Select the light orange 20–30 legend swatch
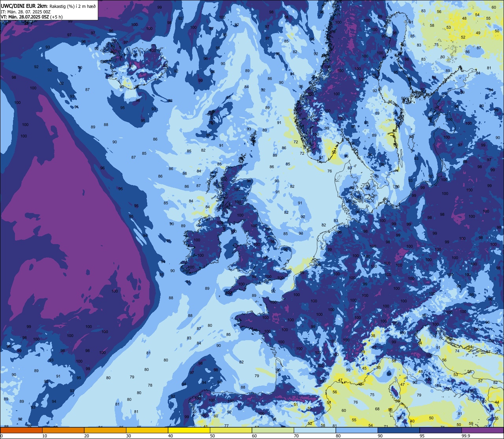 pos(105,430)
